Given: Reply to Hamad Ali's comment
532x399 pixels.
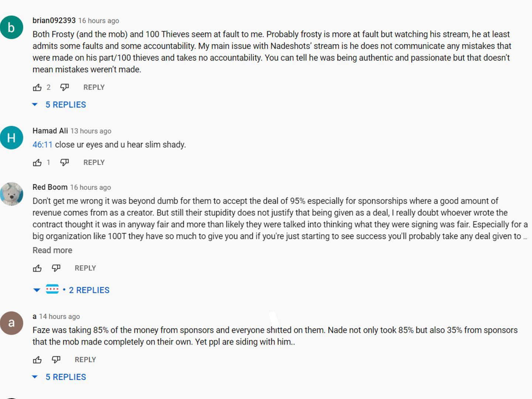Looking at the screenshot, I should click(94, 163).
